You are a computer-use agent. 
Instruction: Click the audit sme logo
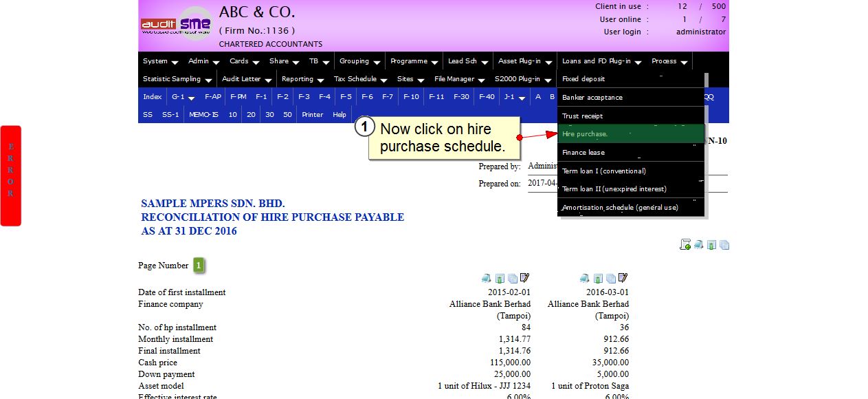(x=177, y=25)
